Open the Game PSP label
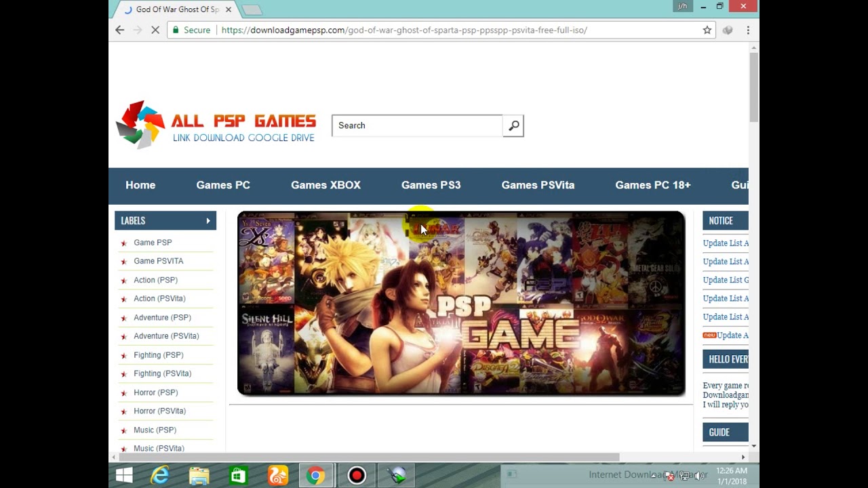 (153, 243)
